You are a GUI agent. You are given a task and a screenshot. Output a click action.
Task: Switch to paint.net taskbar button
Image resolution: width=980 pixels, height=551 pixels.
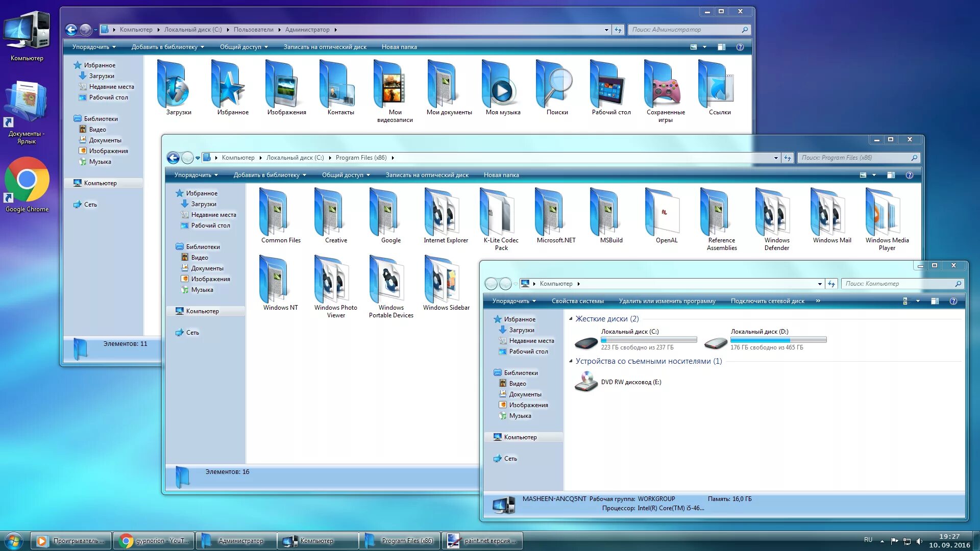482,541
